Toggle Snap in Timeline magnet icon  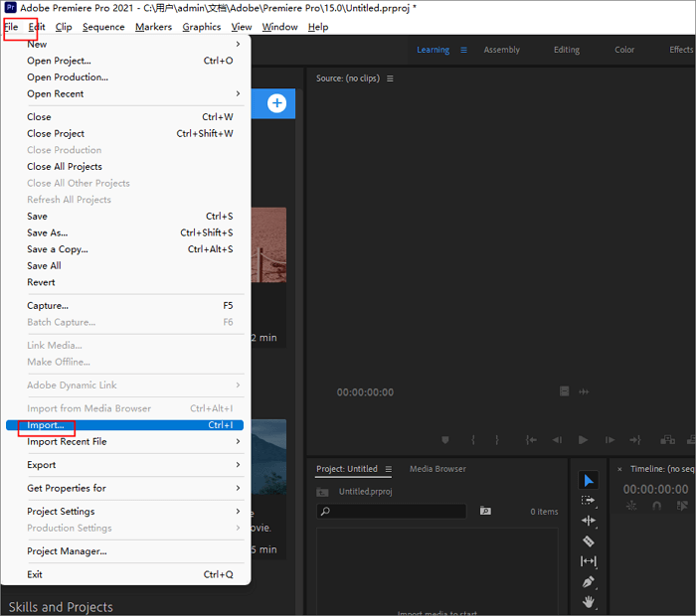pos(656,506)
